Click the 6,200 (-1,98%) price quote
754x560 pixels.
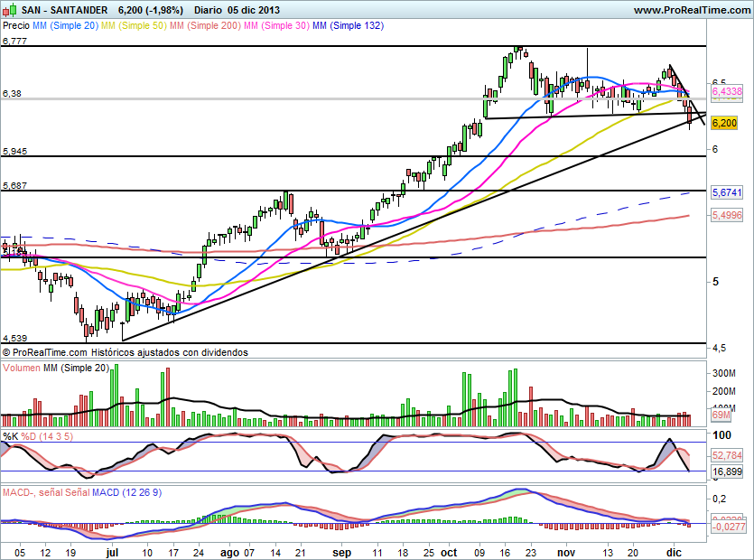(x=151, y=10)
